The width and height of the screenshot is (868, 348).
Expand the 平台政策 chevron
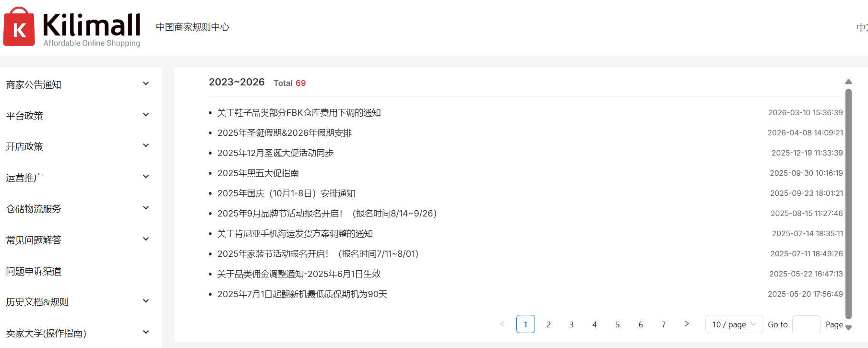pyautogui.click(x=146, y=115)
